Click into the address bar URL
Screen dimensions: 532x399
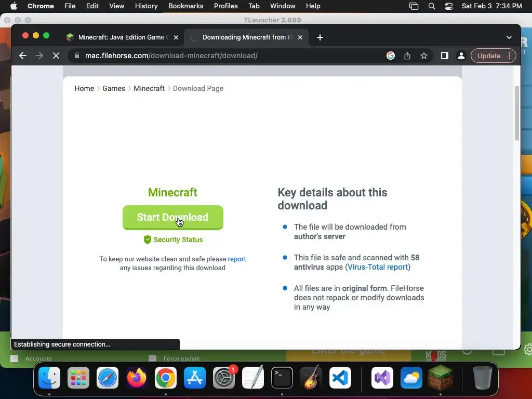(171, 56)
